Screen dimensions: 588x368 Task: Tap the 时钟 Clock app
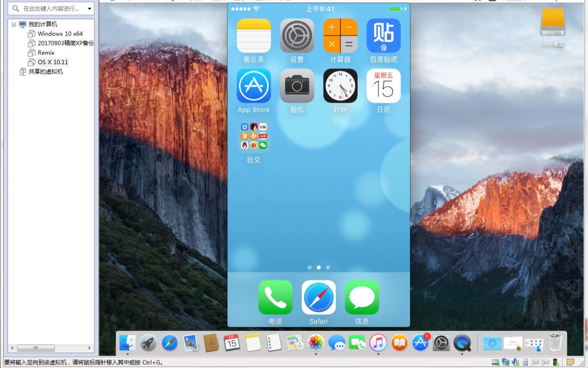click(x=340, y=86)
